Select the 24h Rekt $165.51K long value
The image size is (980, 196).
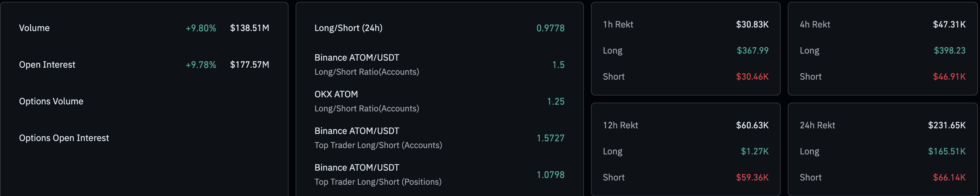point(946,152)
